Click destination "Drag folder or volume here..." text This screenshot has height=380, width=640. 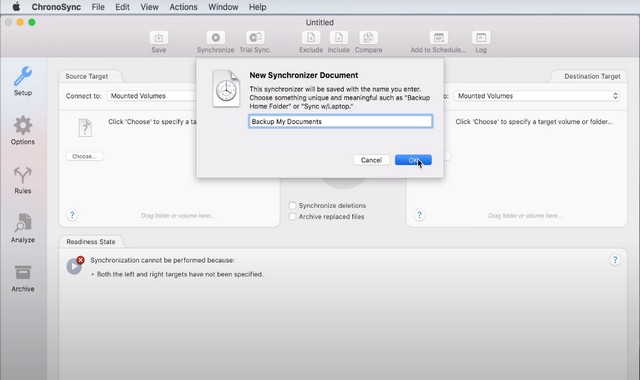[x=525, y=216]
